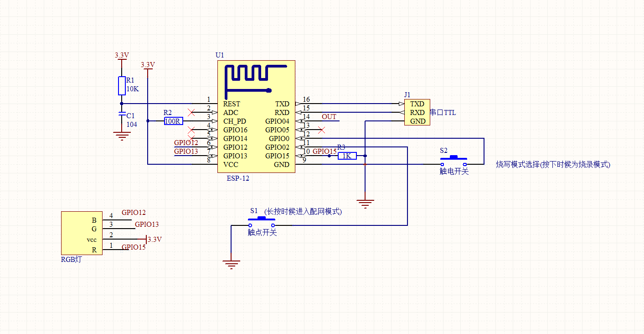
Task: Select the C1 104 capacitor symbol
Action: [x=122, y=113]
